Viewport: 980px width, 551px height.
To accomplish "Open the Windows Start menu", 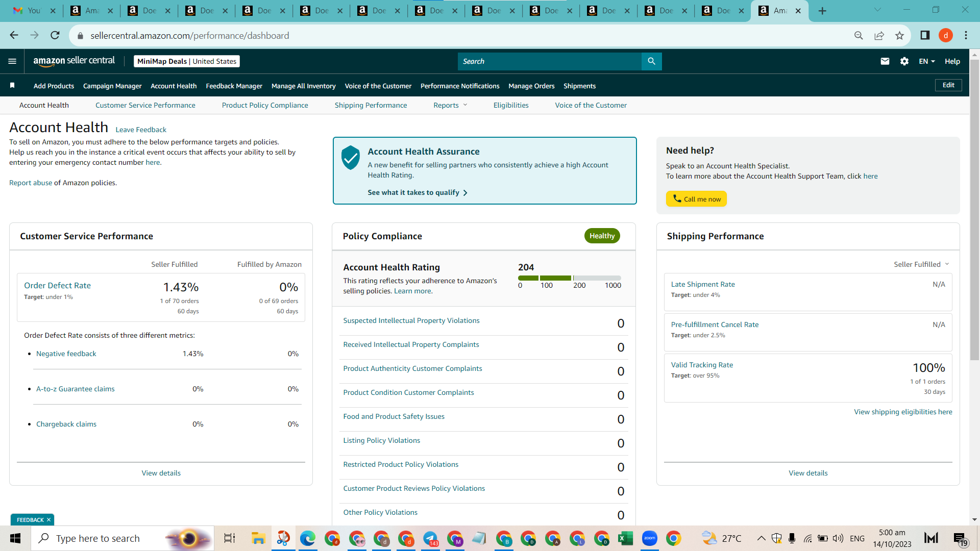I will tap(15, 538).
